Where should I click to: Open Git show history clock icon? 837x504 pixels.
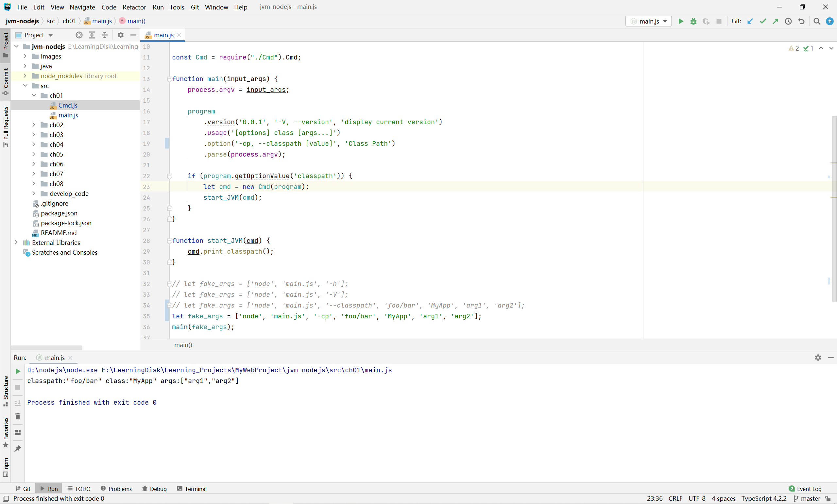(x=788, y=21)
